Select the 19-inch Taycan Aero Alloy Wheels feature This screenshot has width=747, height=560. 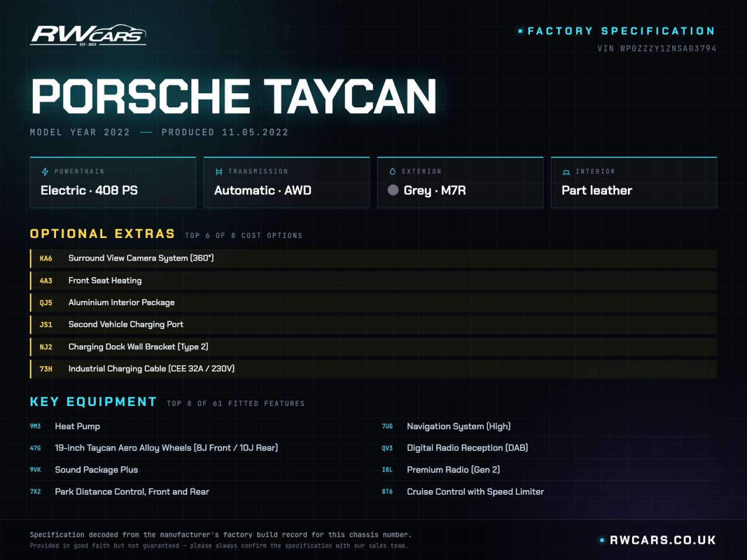pyautogui.click(x=197, y=448)
